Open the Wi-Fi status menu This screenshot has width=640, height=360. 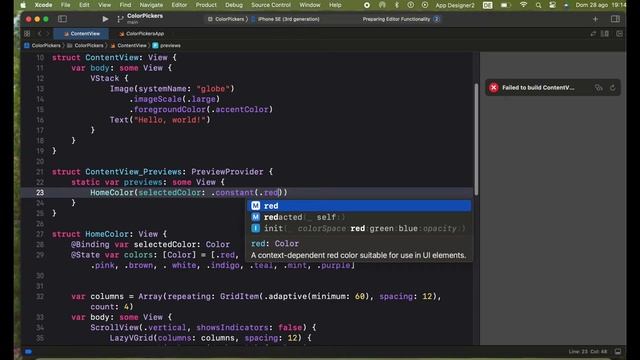[x=524, y=5]
